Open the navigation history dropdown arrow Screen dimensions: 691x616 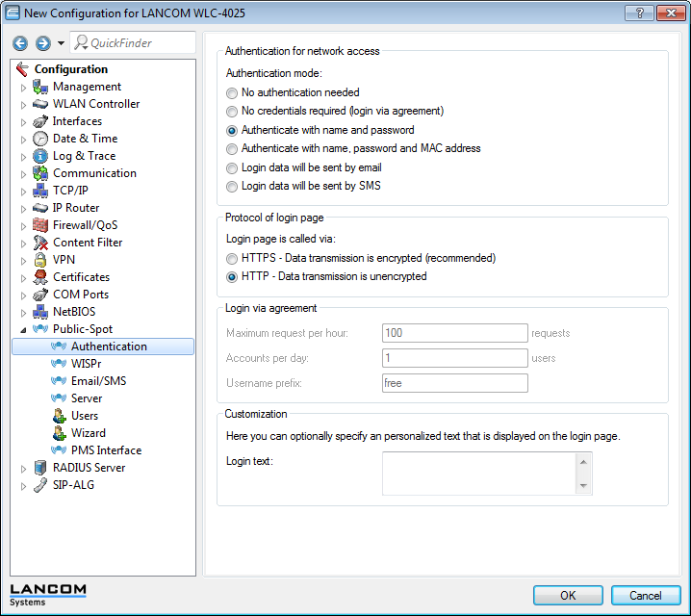pyautogui.click(x=61, y=43)
